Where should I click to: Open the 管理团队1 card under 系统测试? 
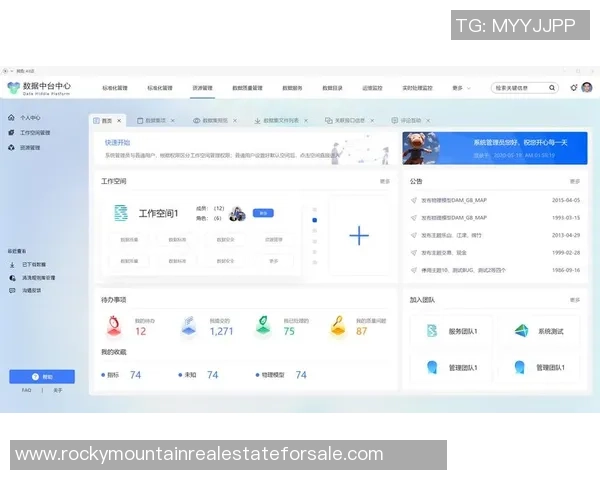(539, 367)
